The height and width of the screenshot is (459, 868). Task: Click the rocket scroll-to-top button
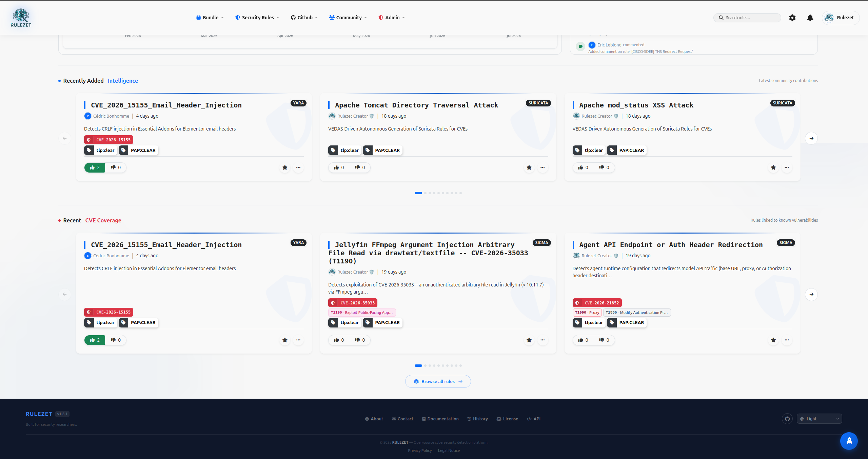849,441
